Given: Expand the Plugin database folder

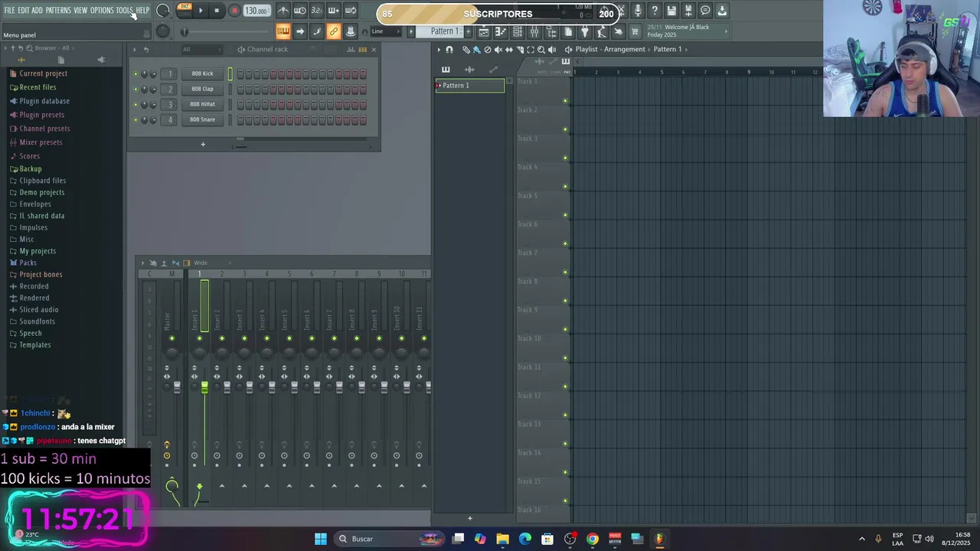Looking at the screenshot, I should coord(44,101).
